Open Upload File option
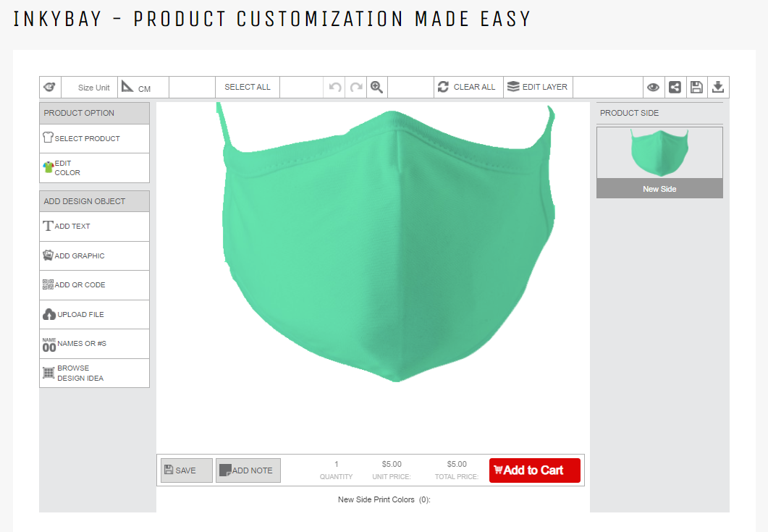This screenshot has width=768, height=532. (95, 315)
